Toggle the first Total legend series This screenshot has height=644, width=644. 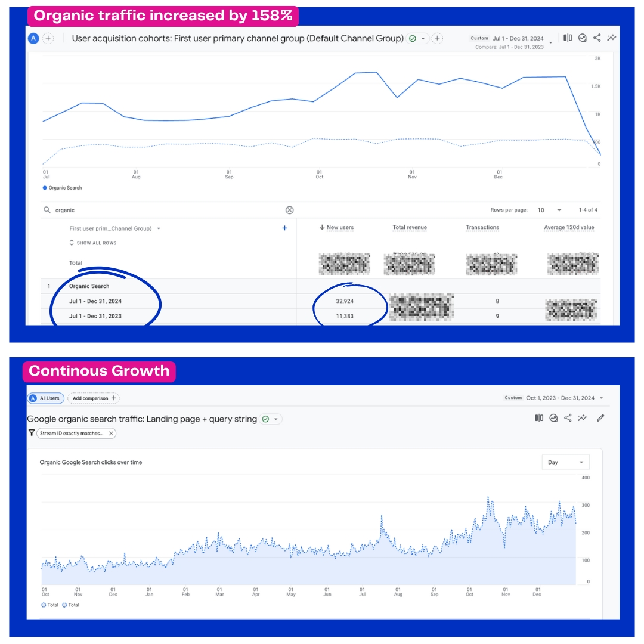[49, 605]
